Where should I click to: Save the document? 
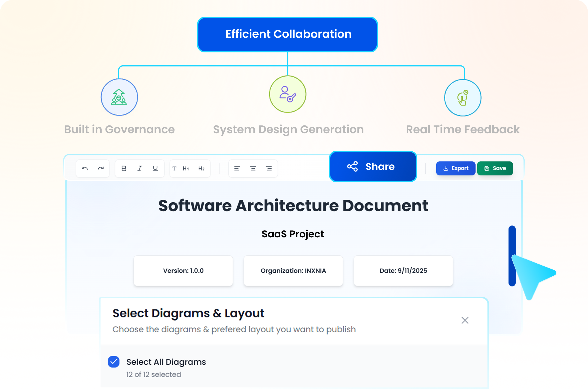point(495,168)
